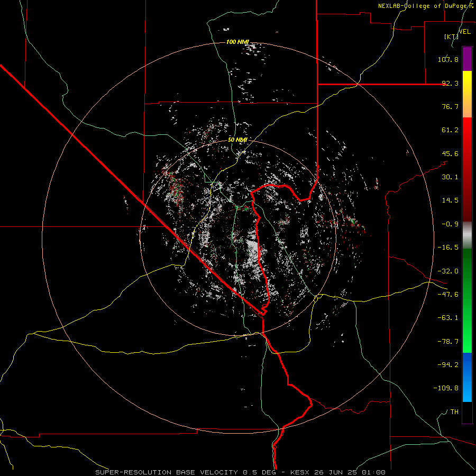The image size is (476, 476).
Task: Click the 30.1 velocity scale value
Action: (450, 177)
